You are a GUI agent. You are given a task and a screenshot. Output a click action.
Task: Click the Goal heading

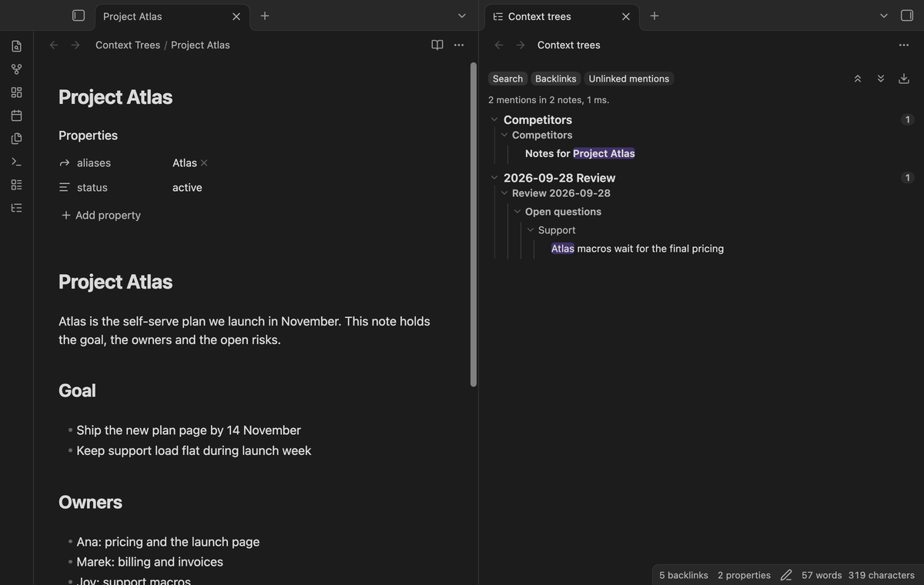point(77,390)
